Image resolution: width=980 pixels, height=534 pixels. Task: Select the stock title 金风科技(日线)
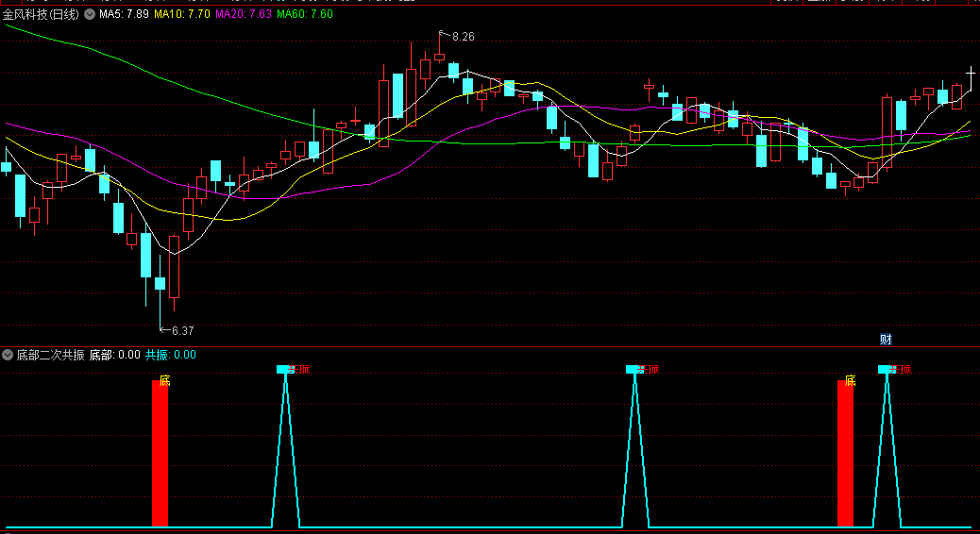[41, 14]
